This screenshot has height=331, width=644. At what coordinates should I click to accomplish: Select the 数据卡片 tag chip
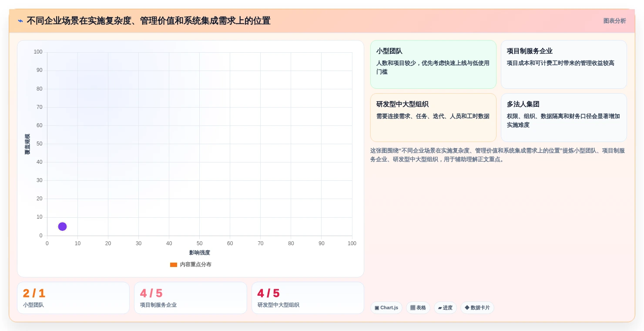[x=477, y=307]
